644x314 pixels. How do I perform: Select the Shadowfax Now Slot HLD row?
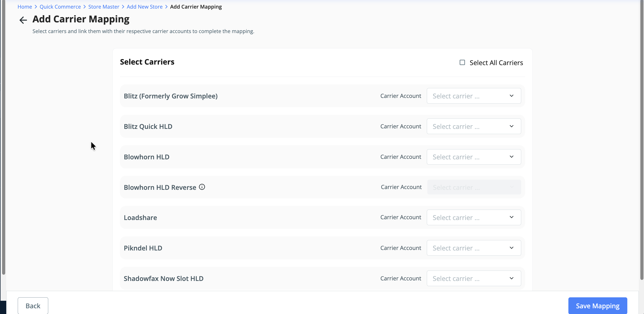[x=163, y=279]
